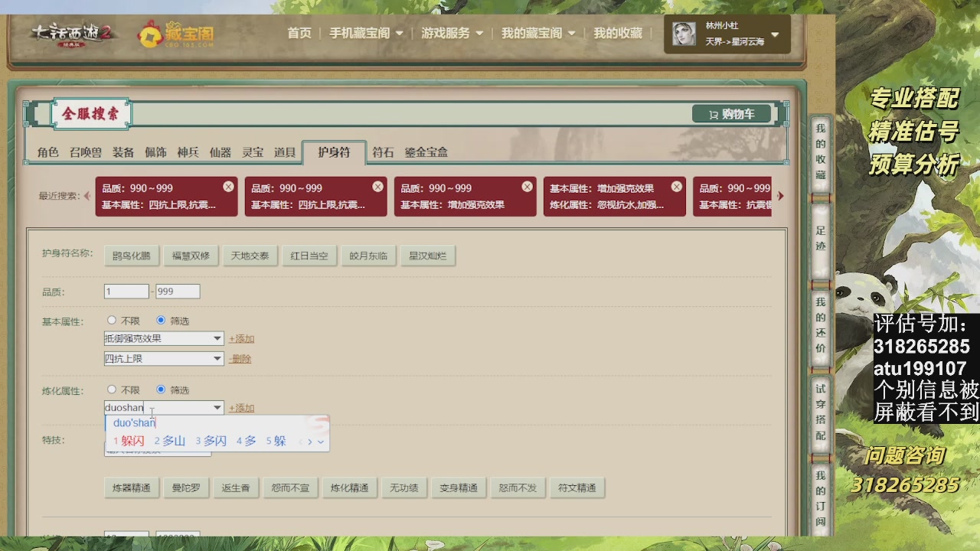Open 足迹 in the right sidebar
This screenshot has height=551, width=980.
click(x=821, y=237)
